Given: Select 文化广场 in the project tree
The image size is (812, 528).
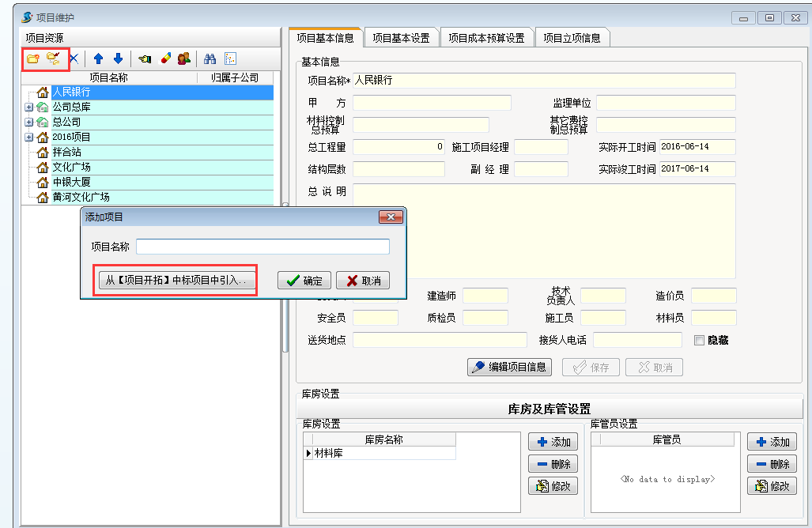Looking at the screenshot, I should click(71, 168).
